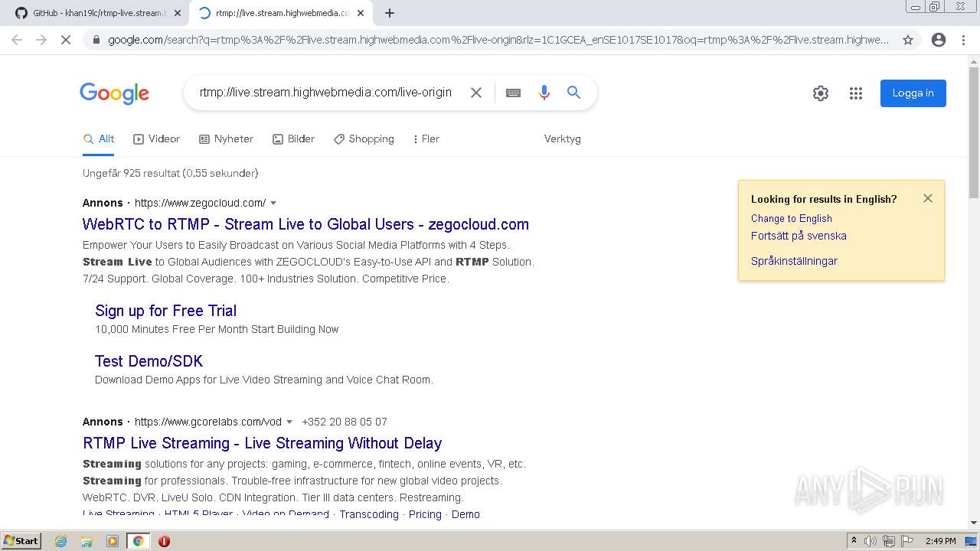Viewport: 980px width, 551px height.
Task: Open the Pricing sitelink
Action: [425, 514]
